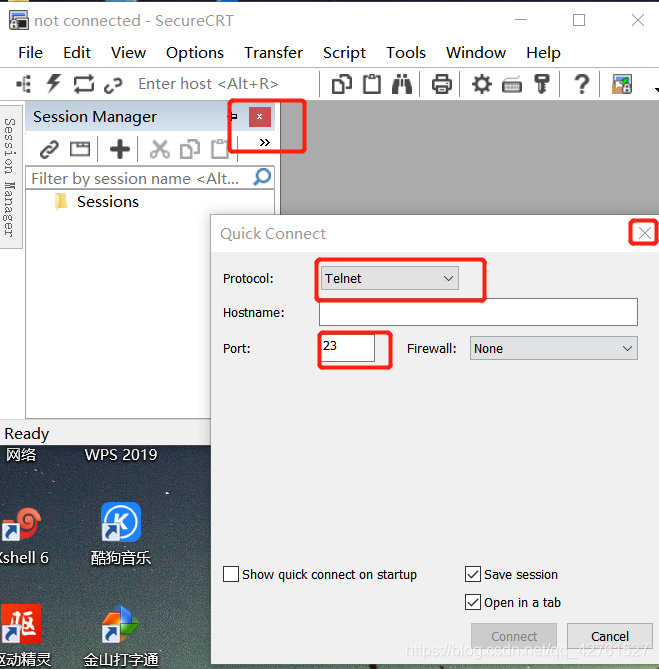
Task: Click the Filter by session name field
Action: (x=140, y=178)
